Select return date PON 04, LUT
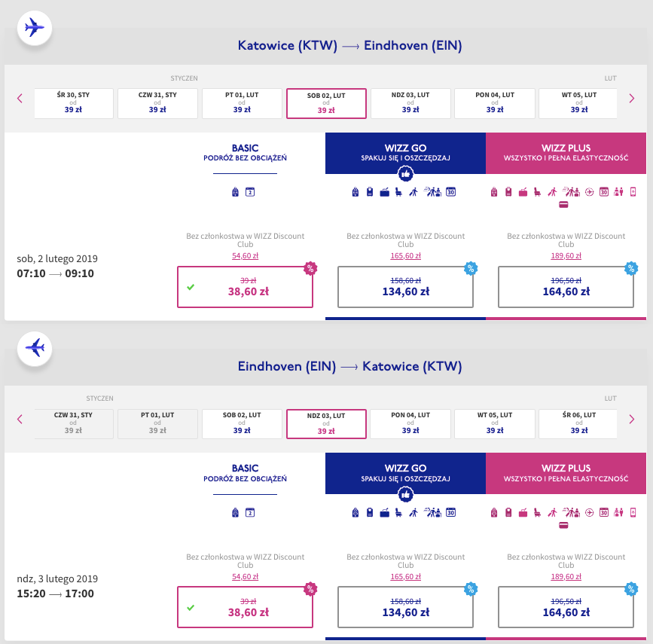 pos(410,424)
